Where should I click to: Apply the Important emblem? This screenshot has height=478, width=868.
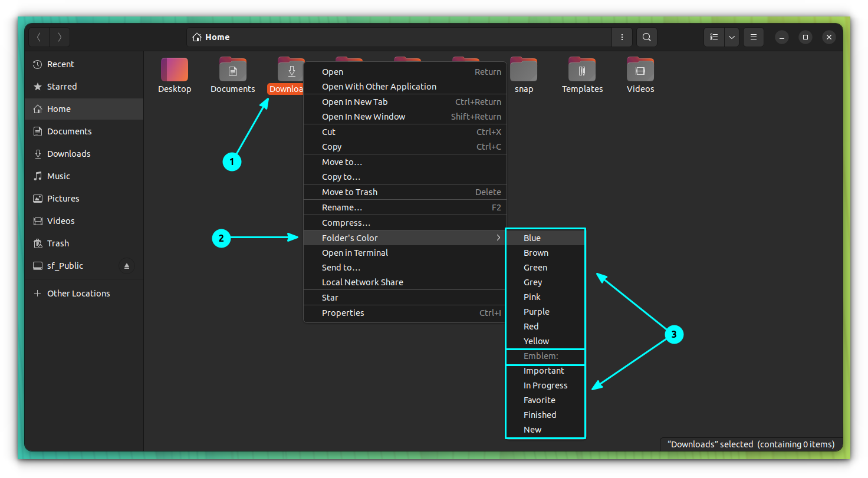click(x=545, y=371)
